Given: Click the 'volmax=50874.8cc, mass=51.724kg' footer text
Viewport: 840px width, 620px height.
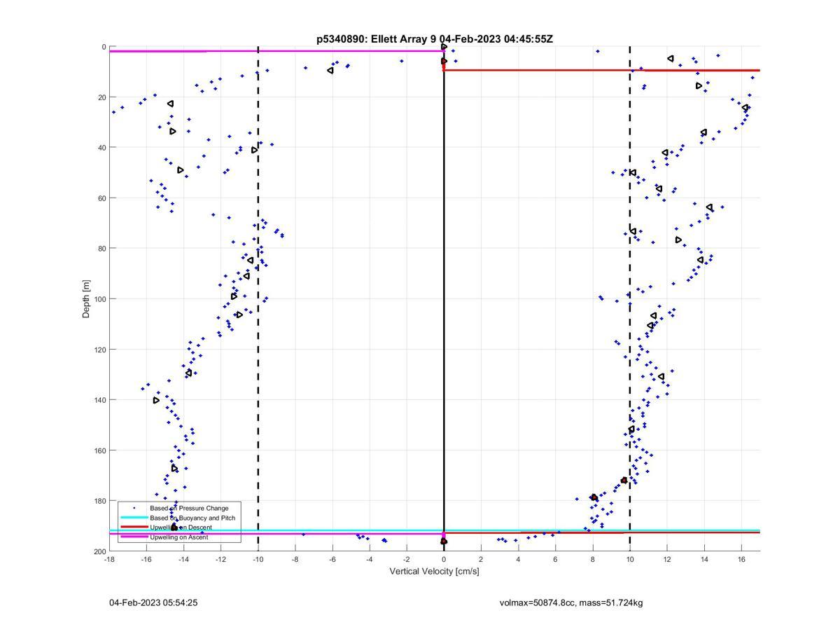Looking at the screenshot, I should click(x=571, y=602).
